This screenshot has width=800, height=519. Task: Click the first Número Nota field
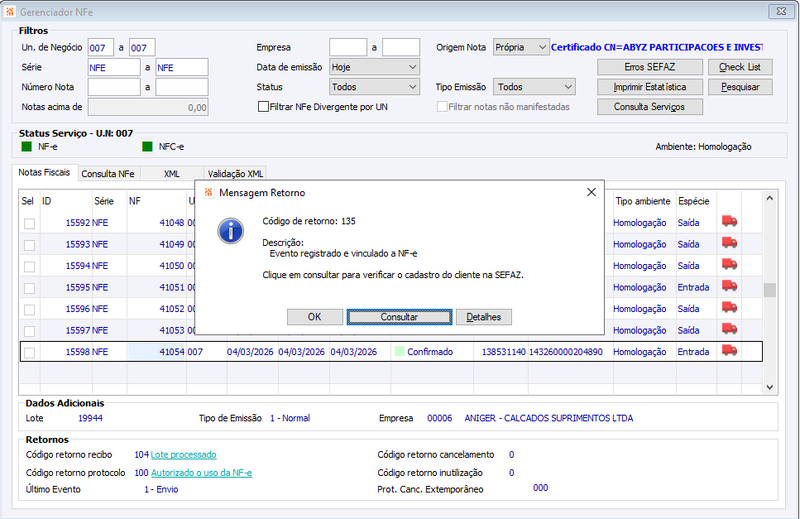114,87
